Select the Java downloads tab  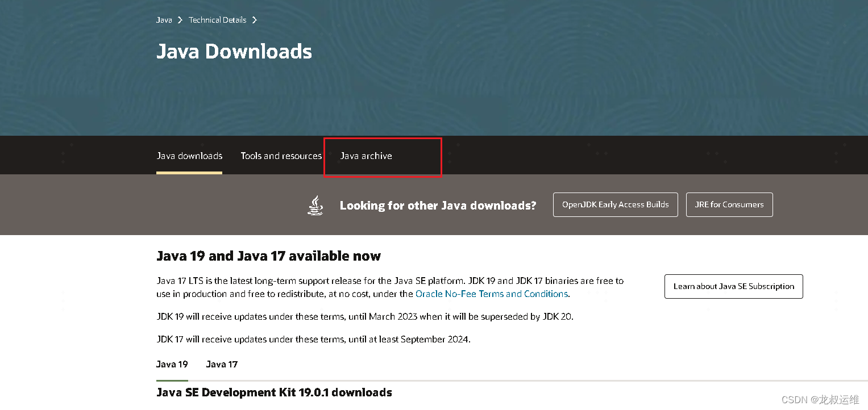tap(189, 156)
